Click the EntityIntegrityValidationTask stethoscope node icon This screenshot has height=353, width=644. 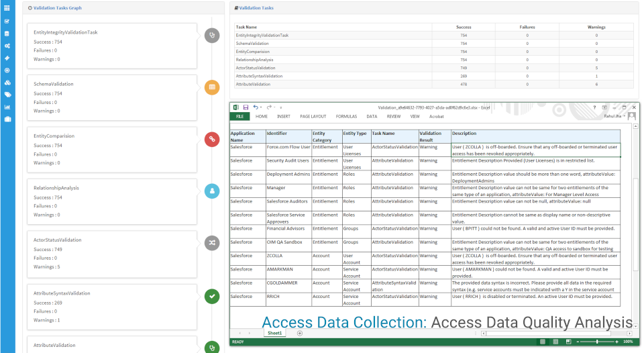pyautogui.click(x=212, y=36)
